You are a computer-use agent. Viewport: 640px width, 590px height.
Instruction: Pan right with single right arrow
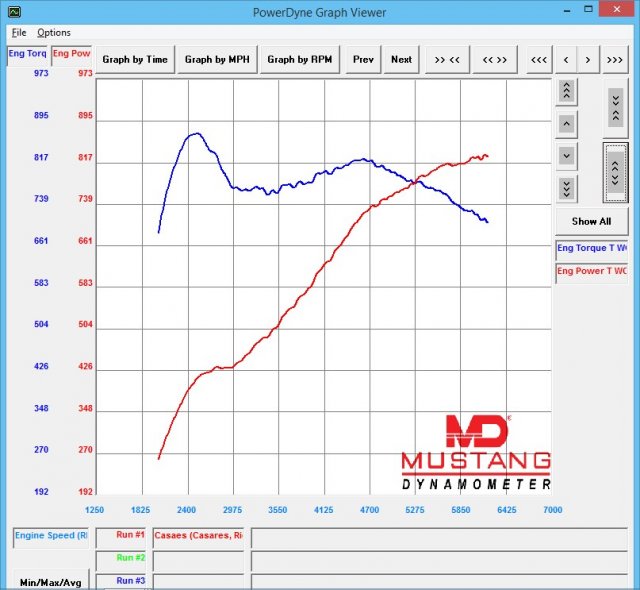pyautogui.click(x=588, y=59)
